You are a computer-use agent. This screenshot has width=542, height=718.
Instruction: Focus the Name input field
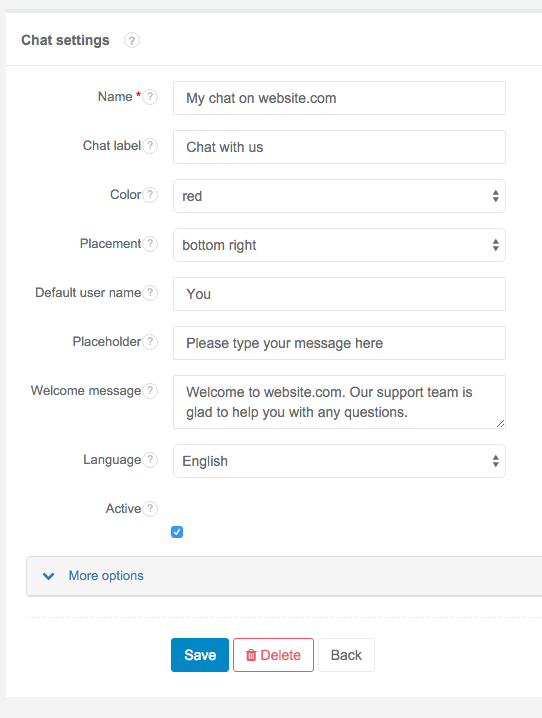[x=339, y=98]
